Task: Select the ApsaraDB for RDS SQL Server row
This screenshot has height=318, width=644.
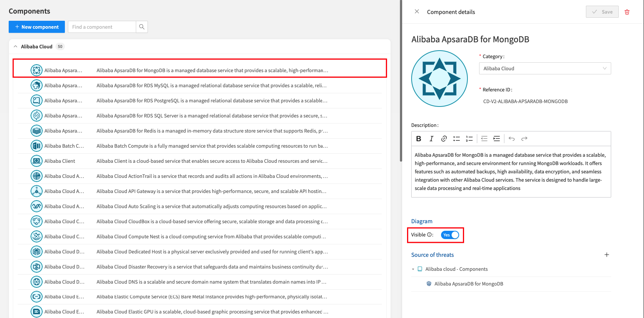Action: click(x=200, y=116)
